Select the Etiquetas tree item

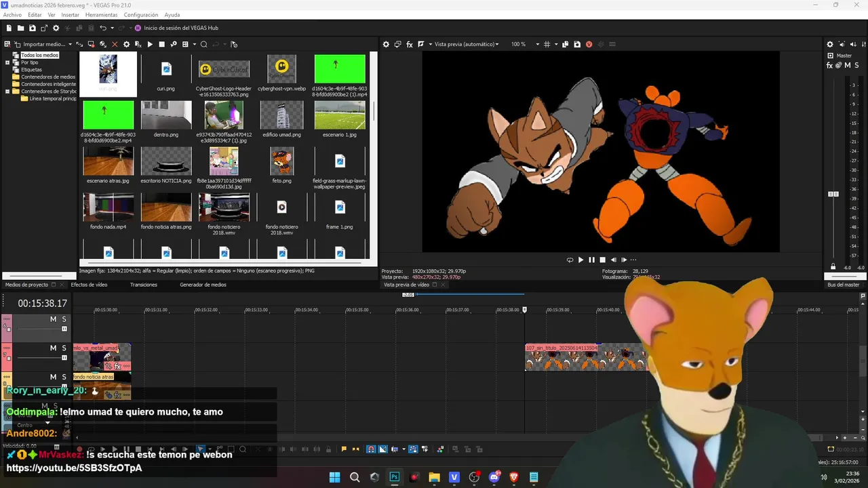pyautogui.click(x=31, y=70)
